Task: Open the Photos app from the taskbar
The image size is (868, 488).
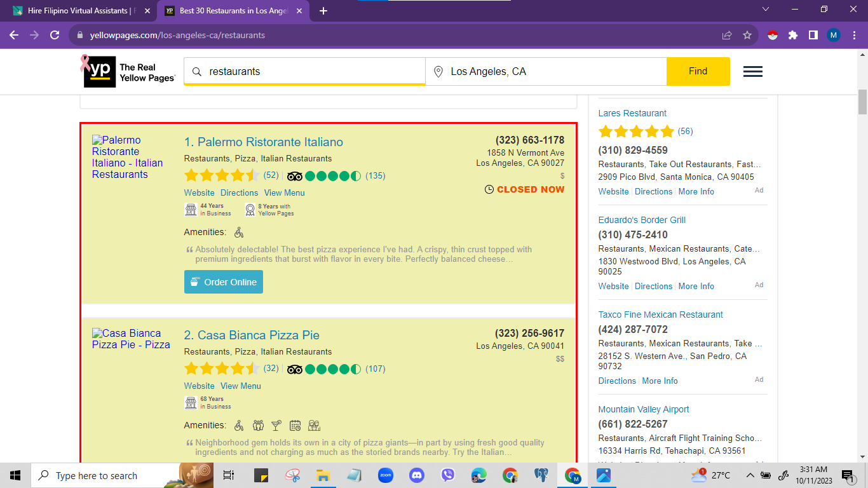Action: click(604, 475)
